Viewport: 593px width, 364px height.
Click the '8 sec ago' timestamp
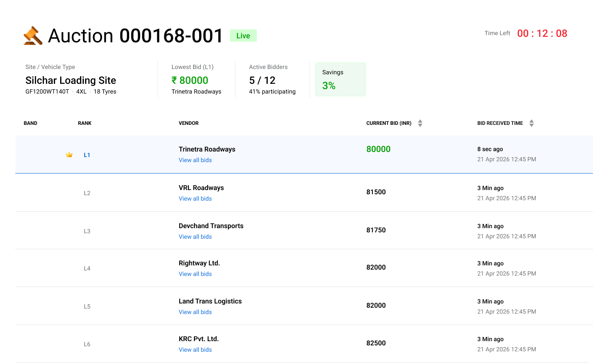point(490,149)
